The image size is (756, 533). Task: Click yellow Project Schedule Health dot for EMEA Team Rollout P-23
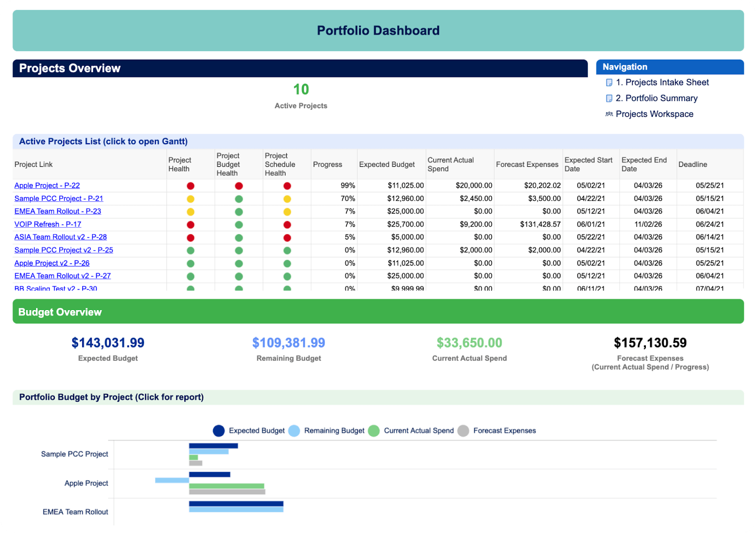pyautogui.click(x=287, y=212)
